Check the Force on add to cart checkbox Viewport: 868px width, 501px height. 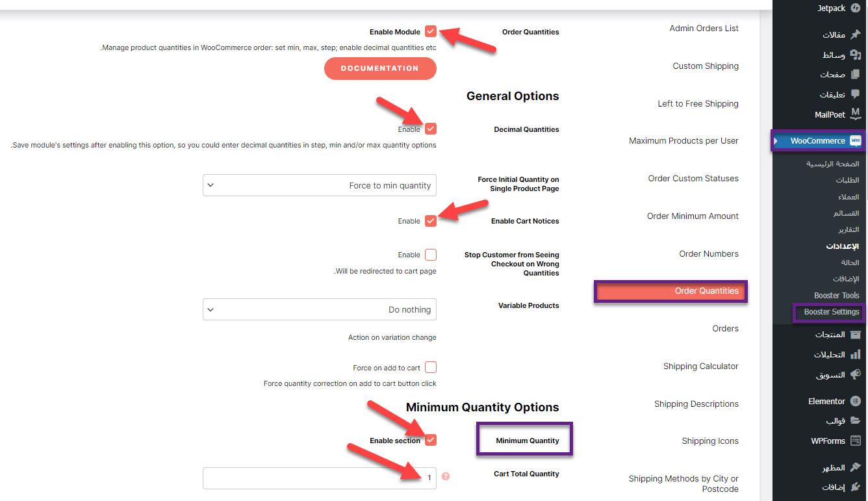pos(431,368)
